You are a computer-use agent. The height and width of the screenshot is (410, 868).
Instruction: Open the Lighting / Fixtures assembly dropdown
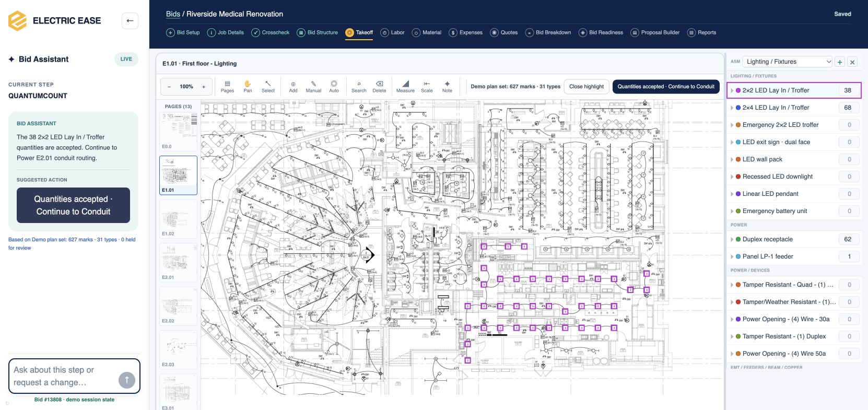(788, 62)
